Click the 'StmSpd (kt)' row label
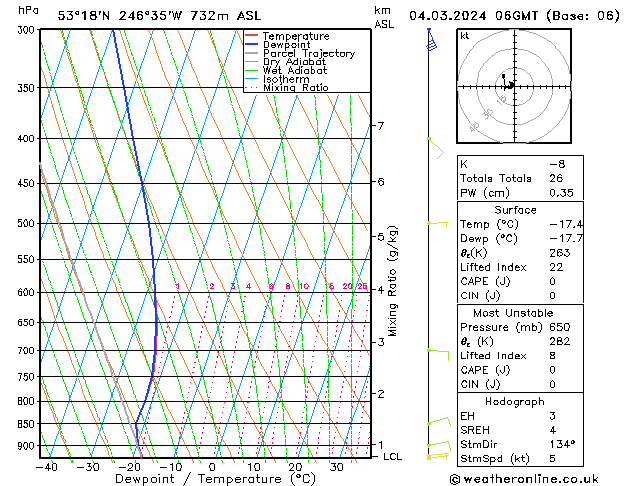This screenshot has width=629, height=486. pos(495,459)
